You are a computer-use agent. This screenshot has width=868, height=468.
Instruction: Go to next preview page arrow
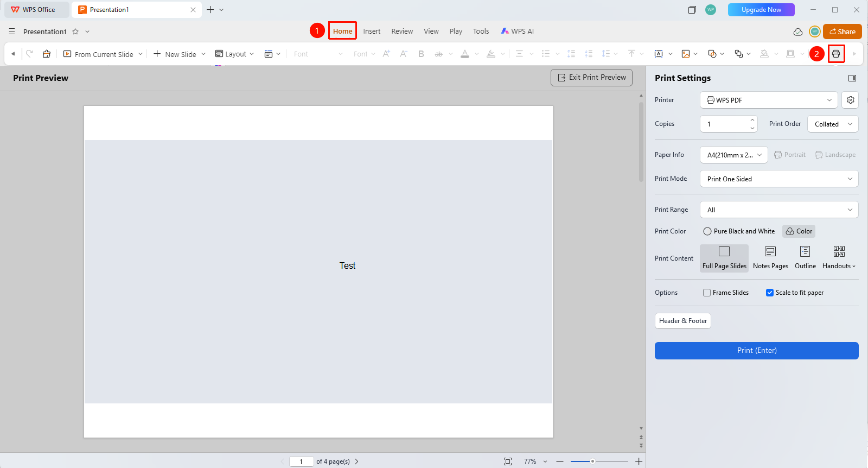tap(356, 461)
